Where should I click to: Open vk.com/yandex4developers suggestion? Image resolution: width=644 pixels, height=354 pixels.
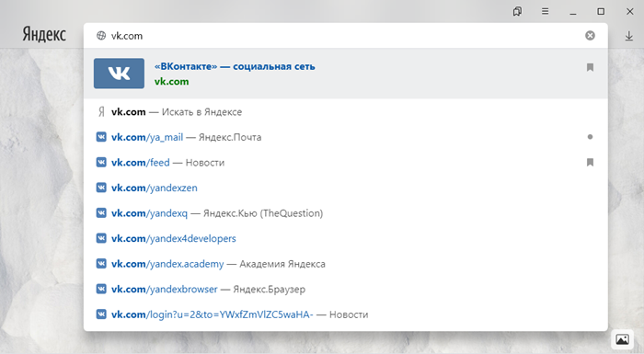tap(345, 238)
